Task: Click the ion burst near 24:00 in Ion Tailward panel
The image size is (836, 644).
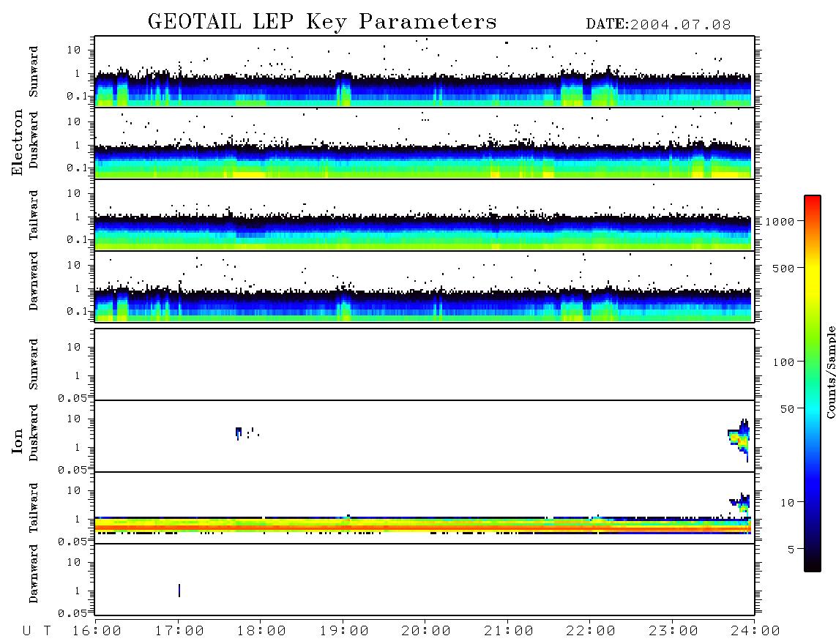Action: click(742, 503)
